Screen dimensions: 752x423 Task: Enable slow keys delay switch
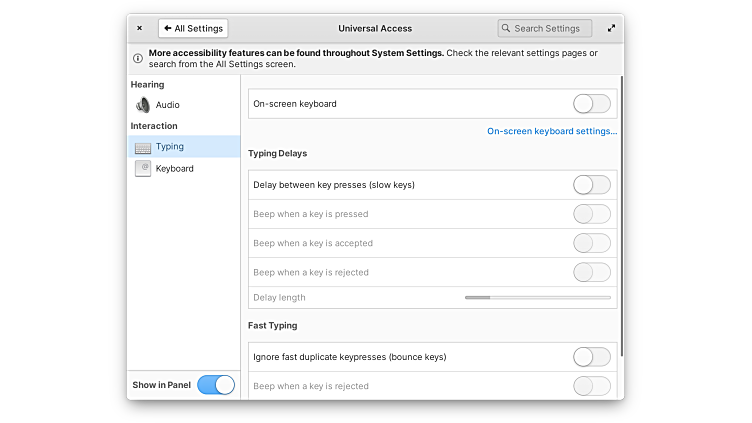tap(591, 185)
